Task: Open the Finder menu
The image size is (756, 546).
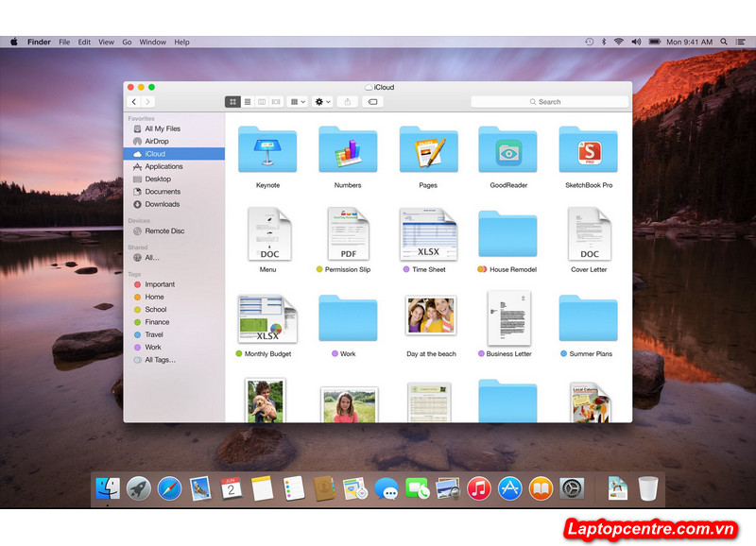Action: click(x=39, y=42)
